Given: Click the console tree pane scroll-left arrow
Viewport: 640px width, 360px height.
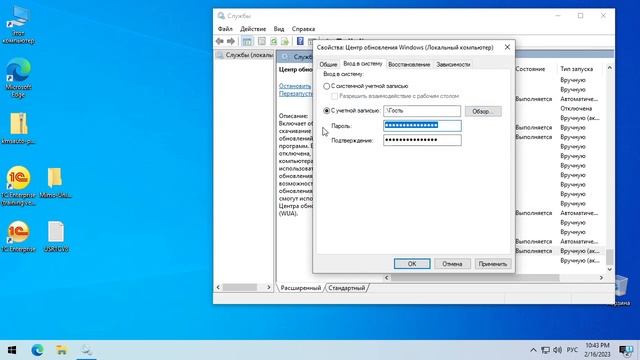Looking at the screenshot, I should tap(218, 287).
